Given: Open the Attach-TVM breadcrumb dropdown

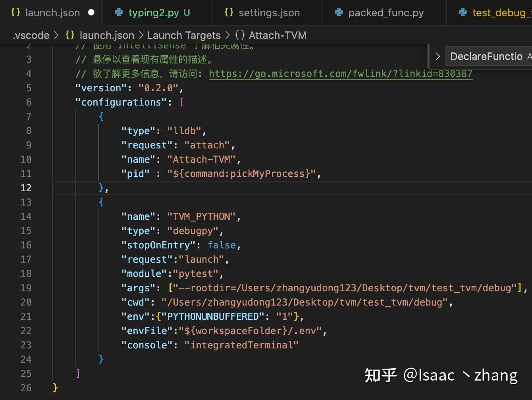Looking at the screenshot, I should 277,35.
